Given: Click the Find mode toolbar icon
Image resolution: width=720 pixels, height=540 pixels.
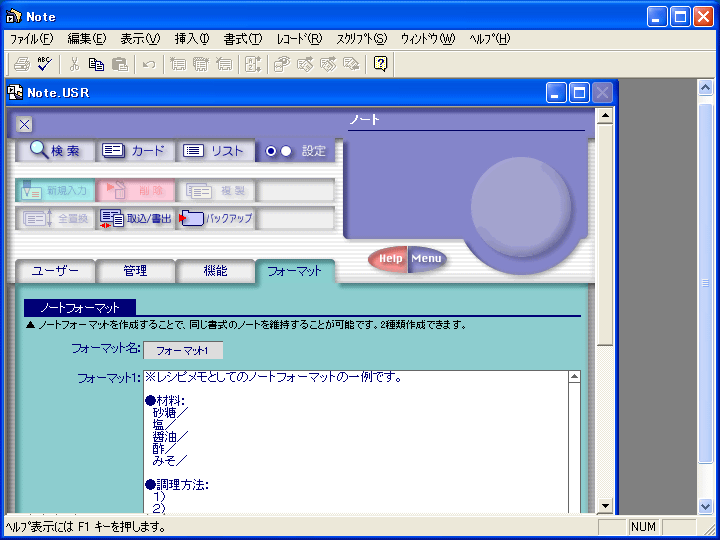Looking at the screenshot, I should click(x=282, y=64).
